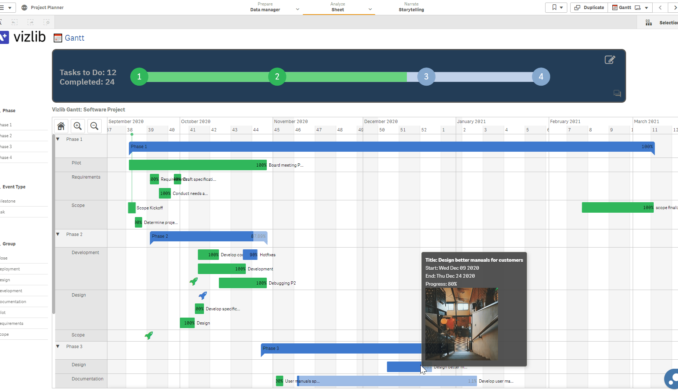Switch to the Prepare Data manager tab

[x=265, y=7]
